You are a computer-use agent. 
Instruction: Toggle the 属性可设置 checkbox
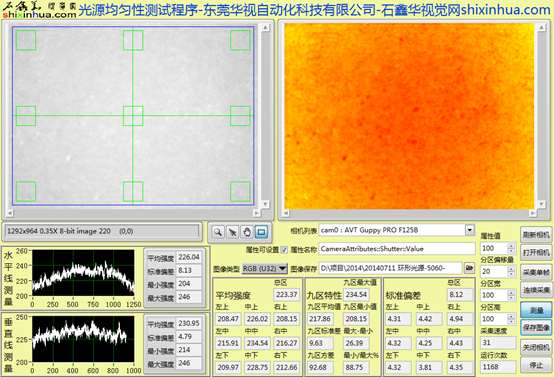tap(284, 250)
